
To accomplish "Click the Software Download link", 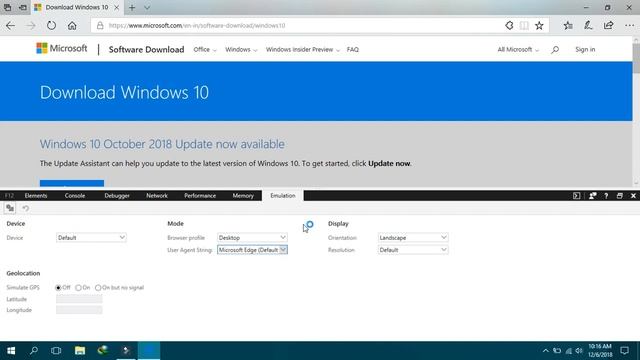I will 146,49.
